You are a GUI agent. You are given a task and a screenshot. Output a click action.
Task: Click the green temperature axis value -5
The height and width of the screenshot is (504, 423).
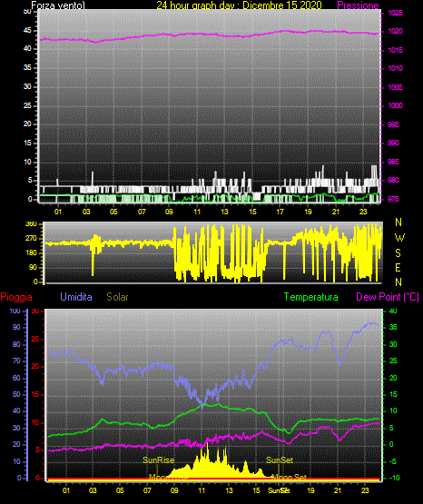pos(393,461)
